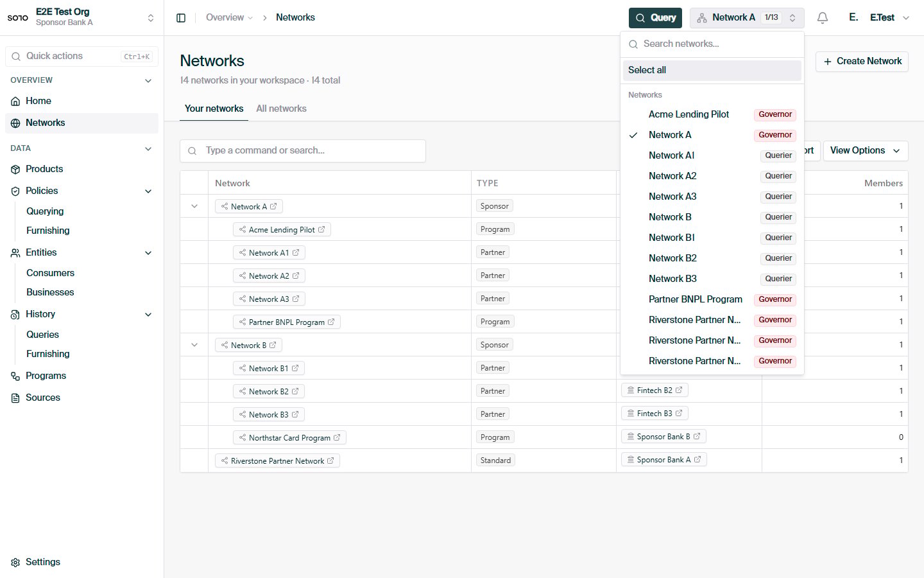The width and height of the screenshot is (924, 578).
Task: Open Networks in the sidebar
Action: point(81,123)
